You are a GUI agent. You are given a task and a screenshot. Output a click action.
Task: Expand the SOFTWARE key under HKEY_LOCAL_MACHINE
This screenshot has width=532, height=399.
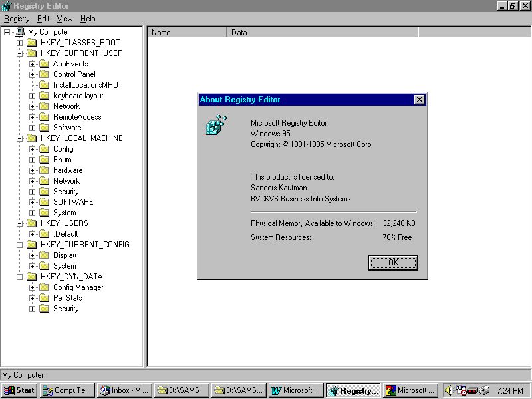click(x=32, y=202)
